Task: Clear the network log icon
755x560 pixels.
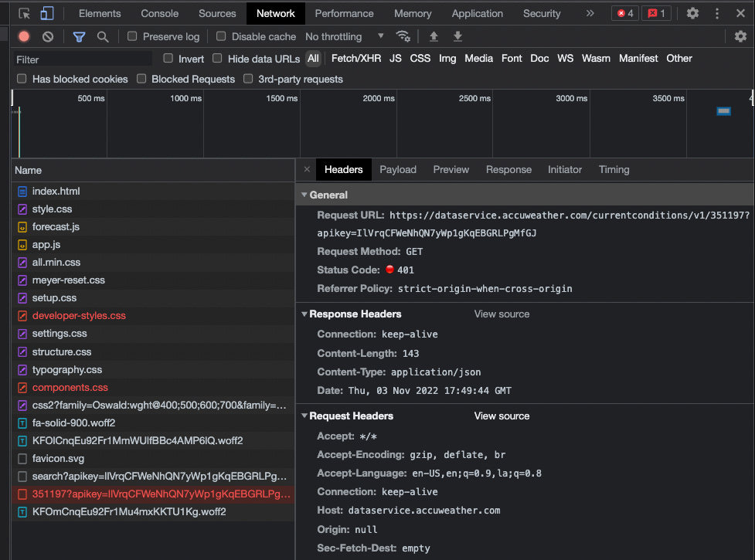Action: click(48, 36)
